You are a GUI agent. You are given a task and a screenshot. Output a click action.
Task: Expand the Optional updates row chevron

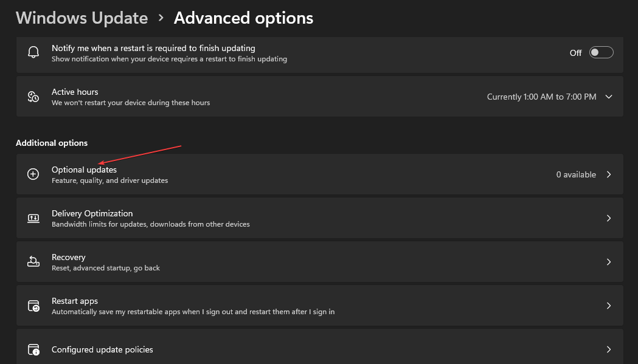(608, 174)
